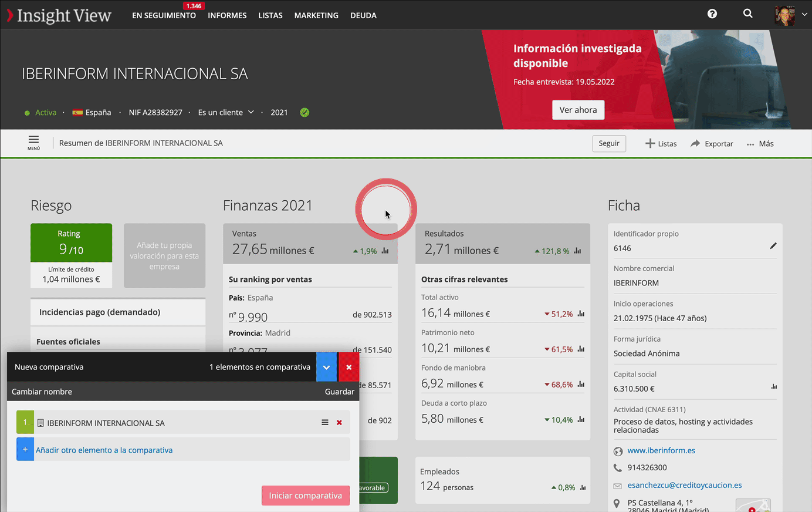Click the Insight View logo
Screen dimensions: 812x512
pos(59,15)
